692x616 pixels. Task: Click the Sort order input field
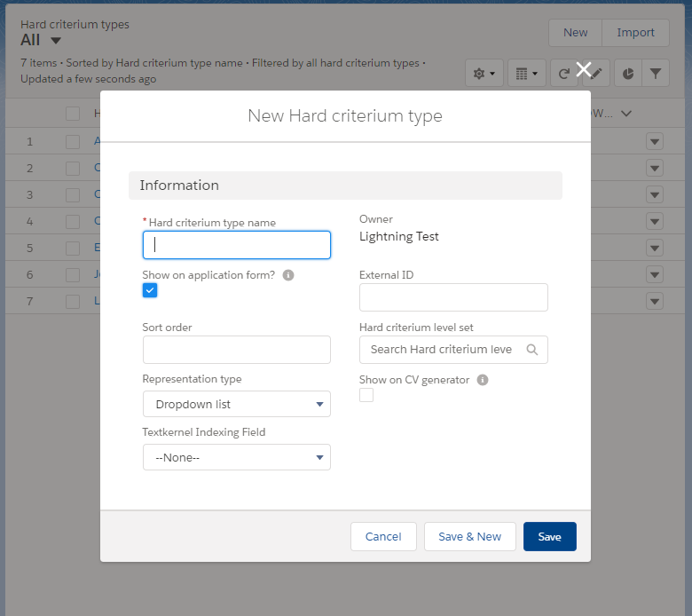pos(237,350)
